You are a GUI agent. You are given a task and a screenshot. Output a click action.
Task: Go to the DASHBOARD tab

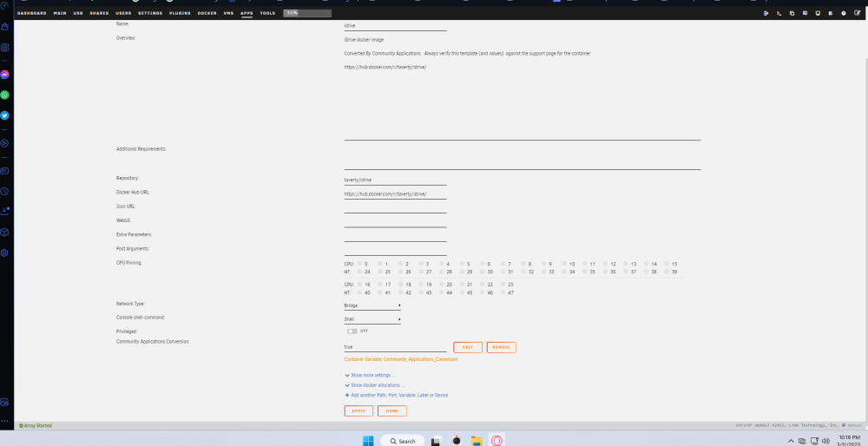point(31,13)
